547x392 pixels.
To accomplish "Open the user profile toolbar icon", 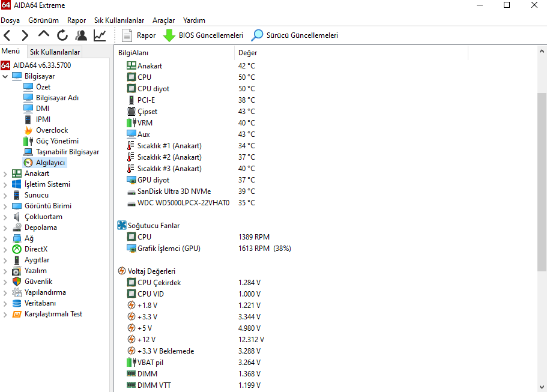I will [x=81, y=35].
